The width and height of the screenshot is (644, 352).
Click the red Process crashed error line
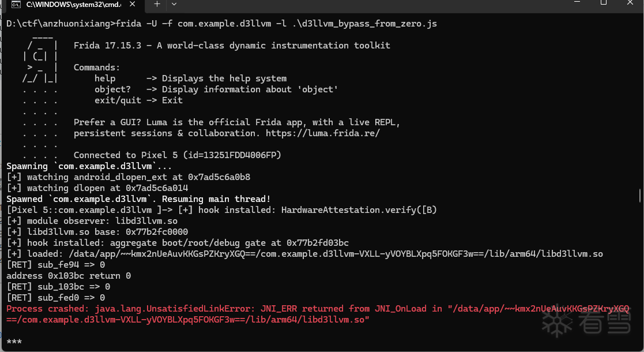pyautogui.click(x=318, y=314)
